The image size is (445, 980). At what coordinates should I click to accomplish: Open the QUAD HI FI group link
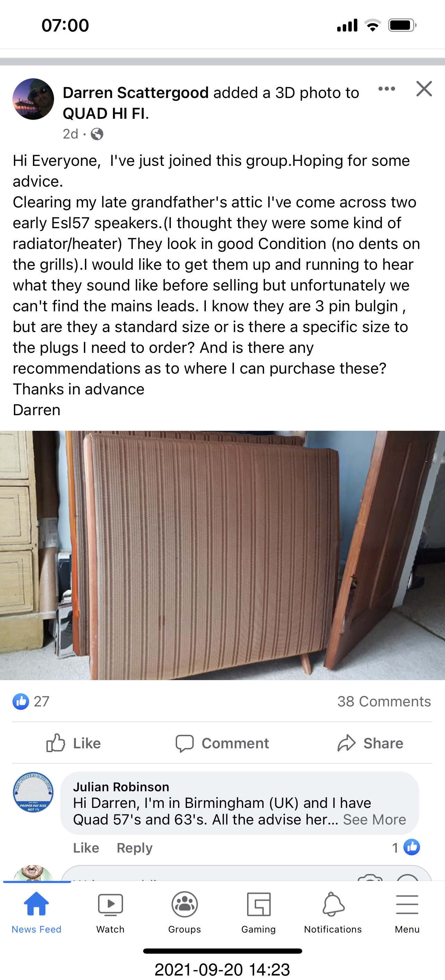tap(105, 113)
